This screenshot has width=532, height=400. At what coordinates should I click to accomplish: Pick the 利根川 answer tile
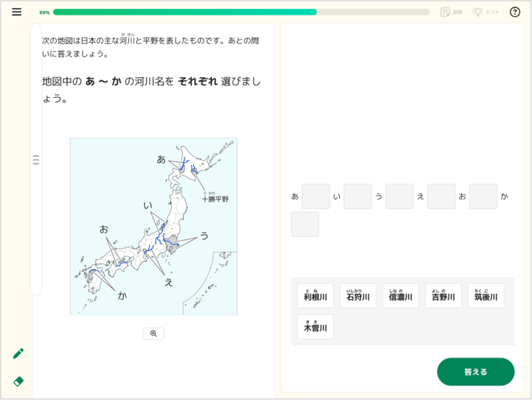coord(315,296)
